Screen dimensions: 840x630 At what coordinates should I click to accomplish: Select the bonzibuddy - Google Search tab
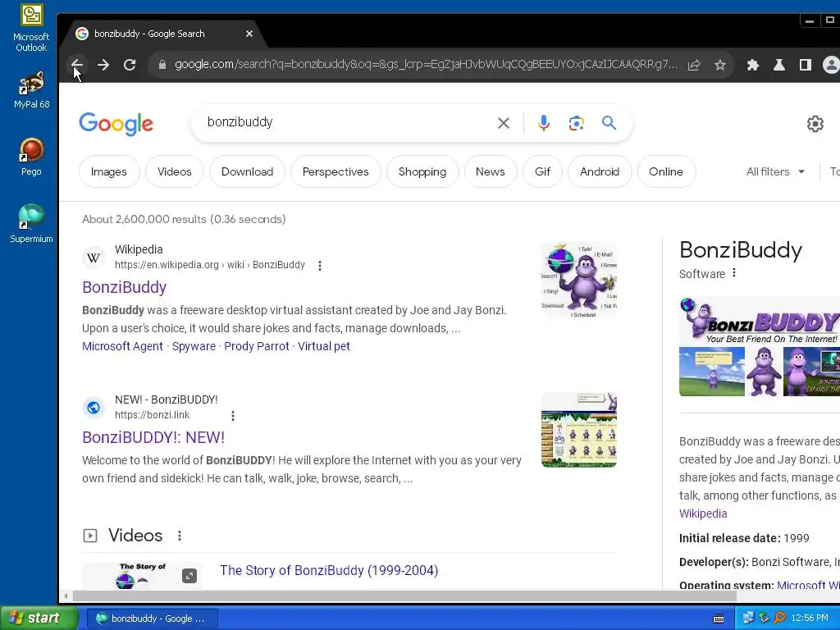[161, 34]
